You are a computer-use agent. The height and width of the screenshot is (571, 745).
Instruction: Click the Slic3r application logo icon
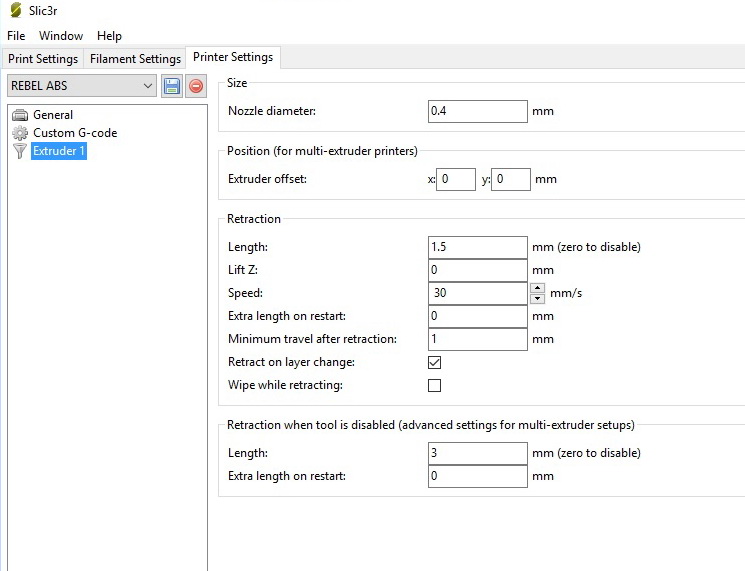14,11
